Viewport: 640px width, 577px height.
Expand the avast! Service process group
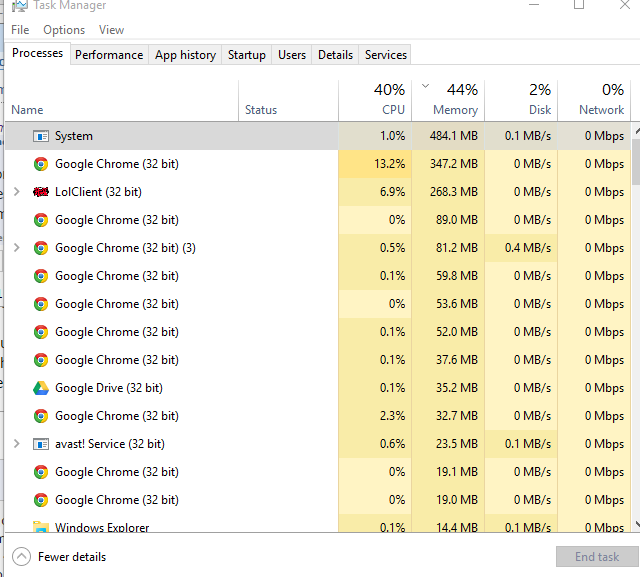(17, 444)
